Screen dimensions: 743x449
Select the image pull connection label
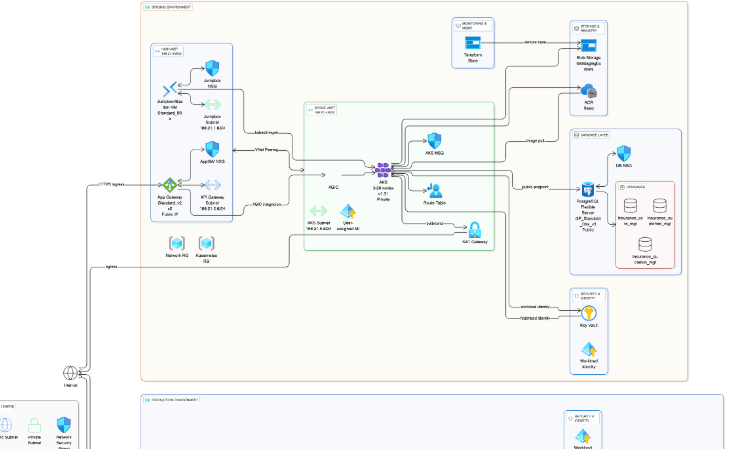pos(535,141)
